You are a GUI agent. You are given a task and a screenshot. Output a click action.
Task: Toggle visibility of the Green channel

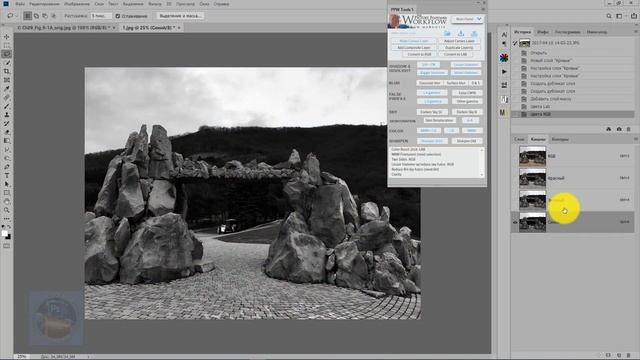tap(515, 200)
